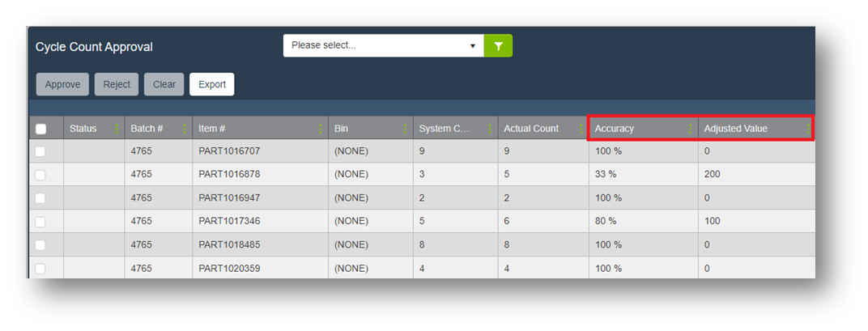This screenshot has height=331, width=868.
Task: Check the row for PART1016707
Action: pos(40,151)
